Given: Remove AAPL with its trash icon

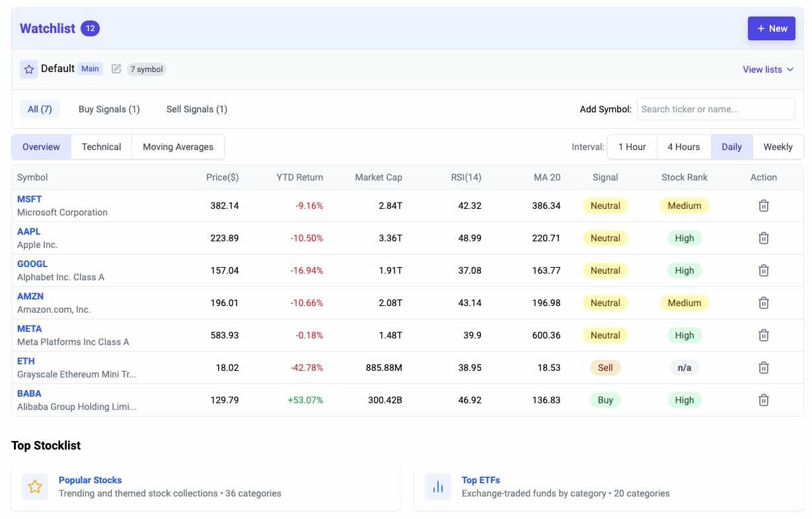Looking at the screenshot, I should coord(763,238).
